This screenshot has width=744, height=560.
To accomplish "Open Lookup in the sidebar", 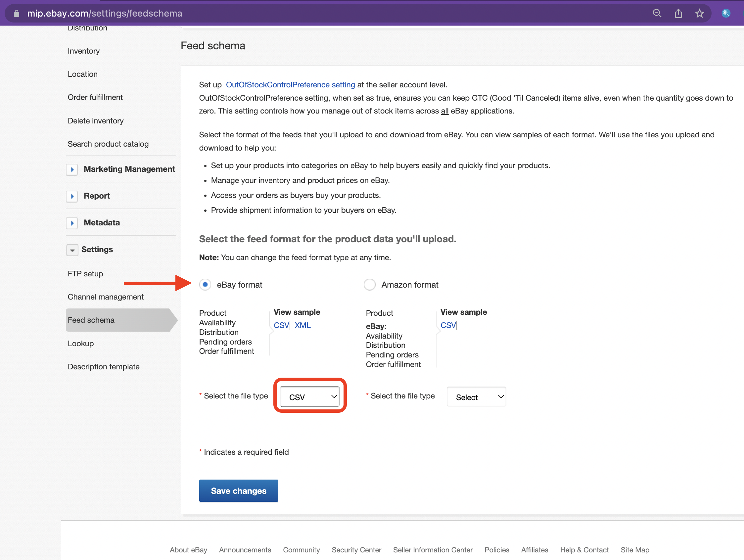I will coord(81,344).
